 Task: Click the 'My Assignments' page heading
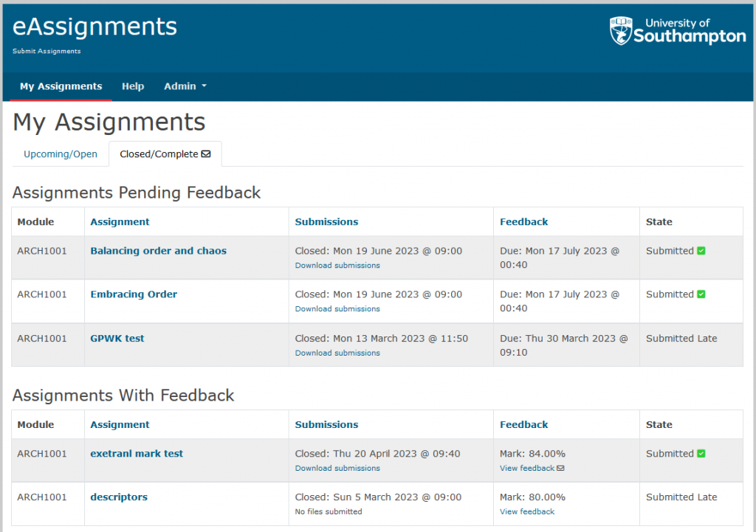click(109, 122)
